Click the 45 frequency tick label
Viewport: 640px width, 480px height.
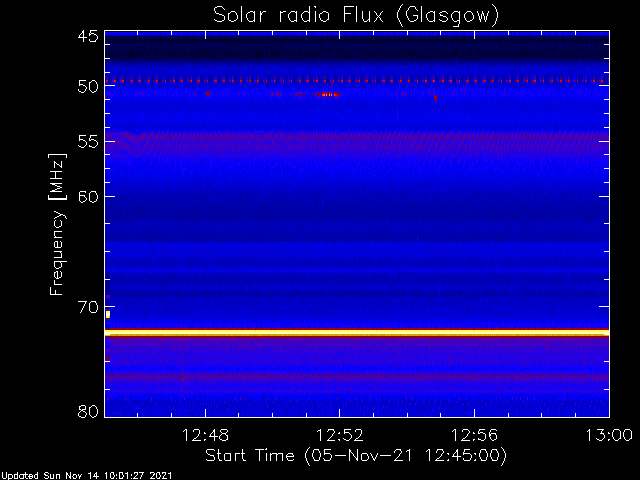(88, 36)
